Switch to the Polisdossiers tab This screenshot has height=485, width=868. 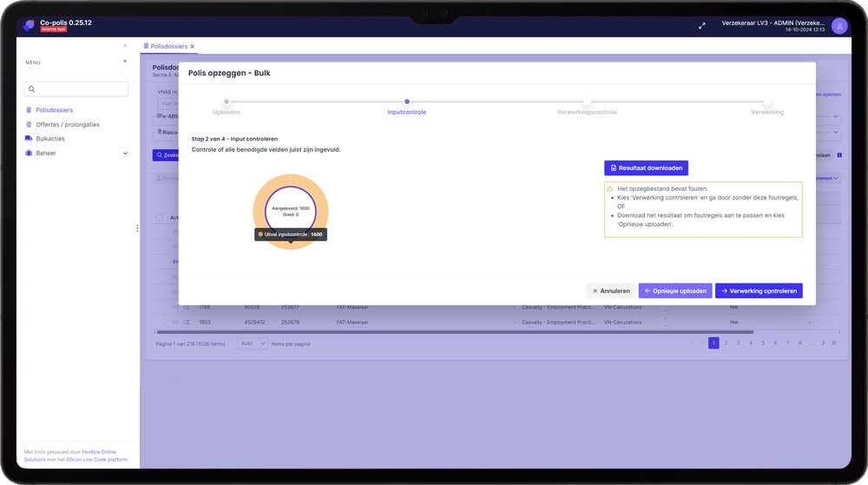[169, 47]
